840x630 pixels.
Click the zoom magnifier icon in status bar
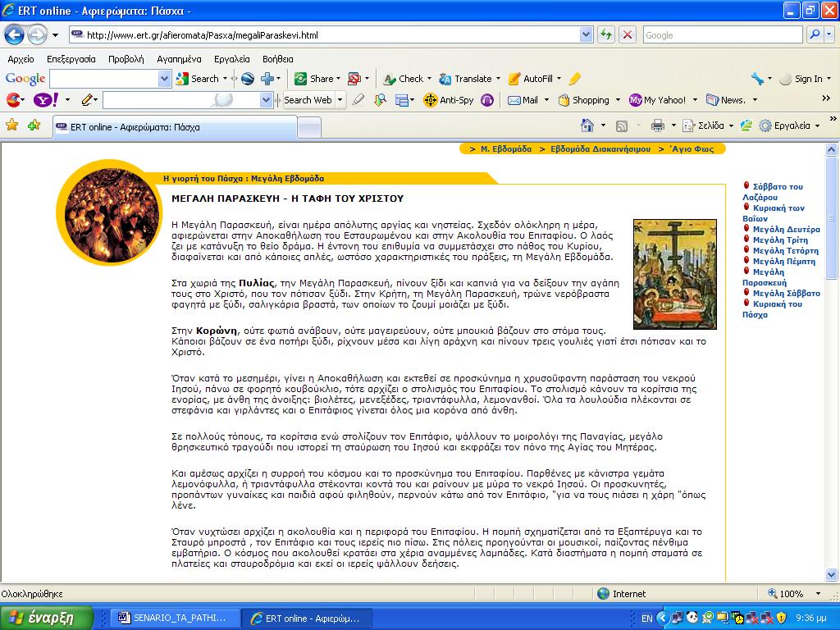[x=773, y=594]
